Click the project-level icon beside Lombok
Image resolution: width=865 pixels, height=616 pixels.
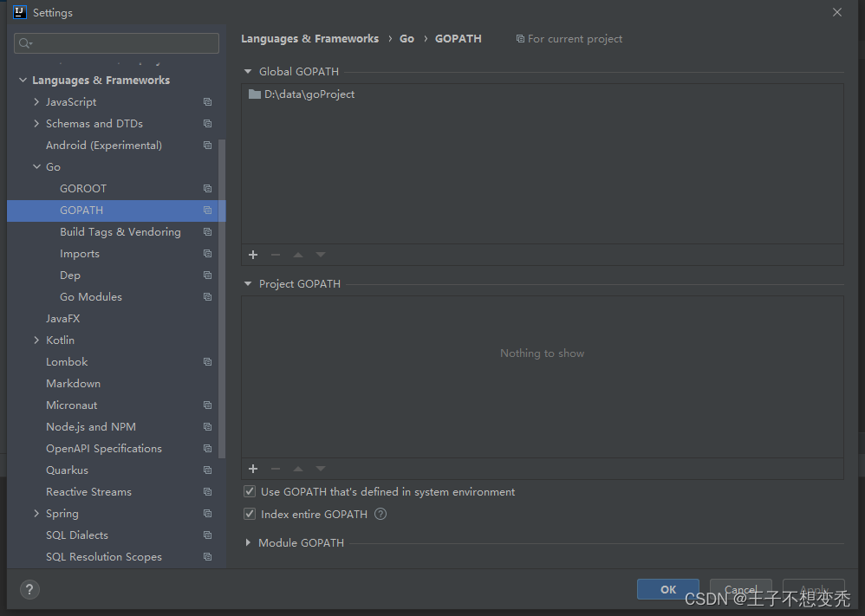(x=207, y=362)
